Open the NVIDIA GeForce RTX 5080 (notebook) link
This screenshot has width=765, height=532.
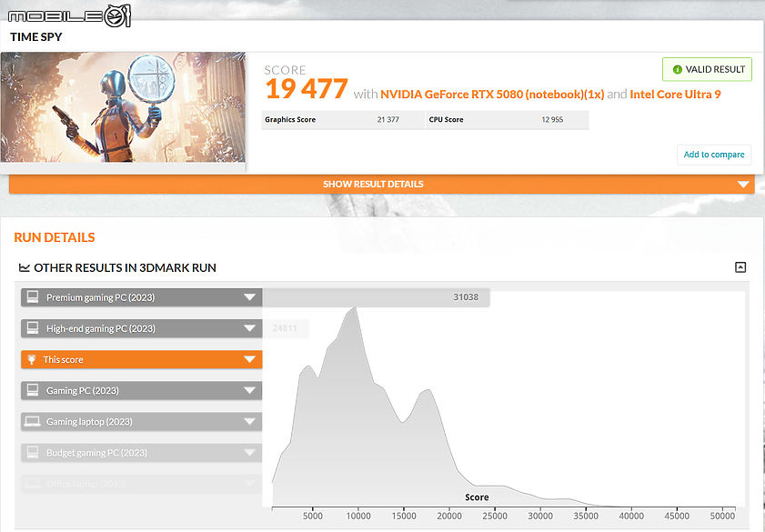(492, 94)
